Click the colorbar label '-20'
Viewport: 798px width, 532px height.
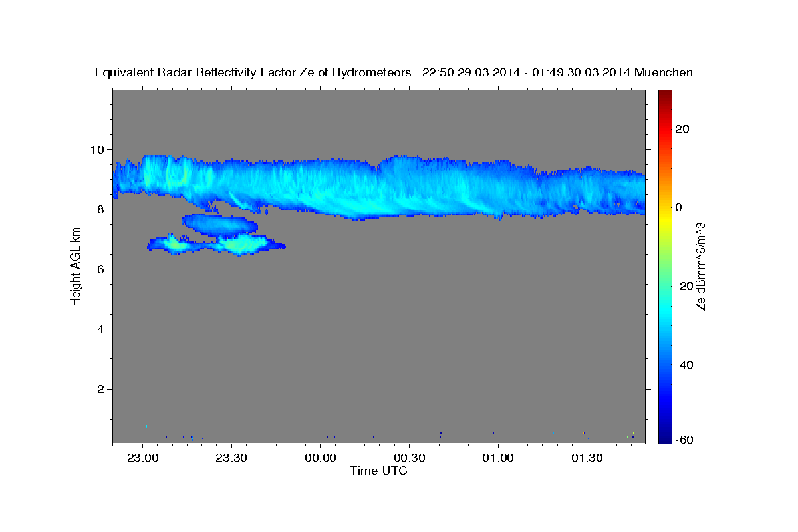click(684, 286)
